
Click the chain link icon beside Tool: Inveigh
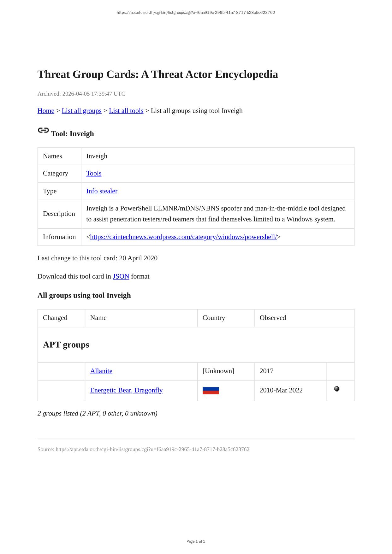click(x=43, y=130)
